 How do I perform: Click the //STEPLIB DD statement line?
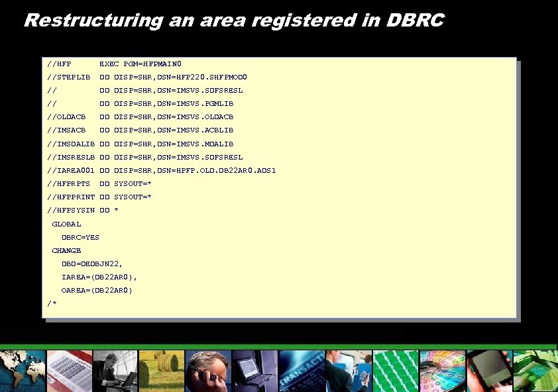[147, 77]
